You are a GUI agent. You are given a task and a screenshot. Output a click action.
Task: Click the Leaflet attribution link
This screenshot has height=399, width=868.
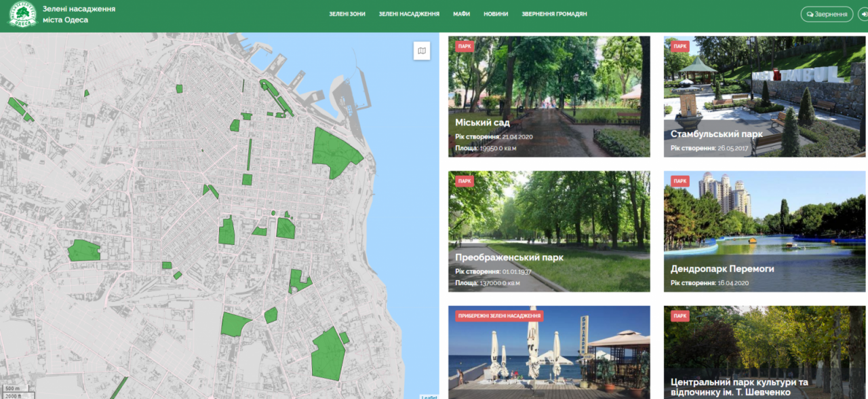(x=429, y=396)
